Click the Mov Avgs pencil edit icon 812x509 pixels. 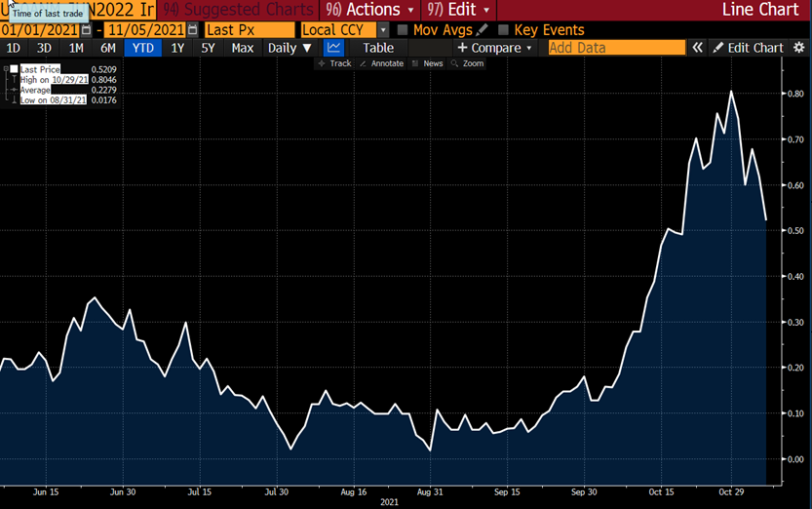point(482,30)
